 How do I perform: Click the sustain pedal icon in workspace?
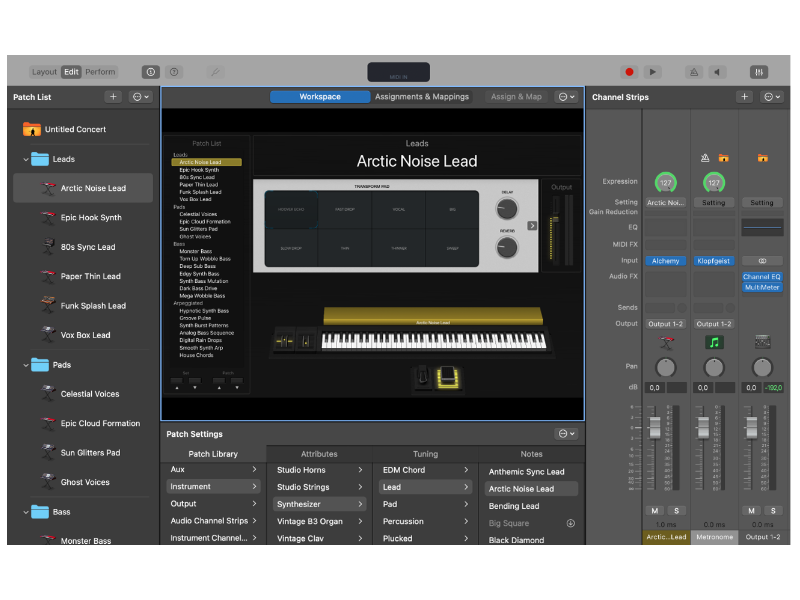point(422,378)
